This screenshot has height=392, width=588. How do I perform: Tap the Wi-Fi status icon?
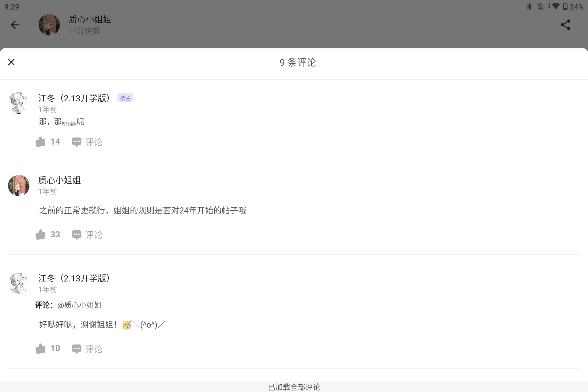[556, 6]
